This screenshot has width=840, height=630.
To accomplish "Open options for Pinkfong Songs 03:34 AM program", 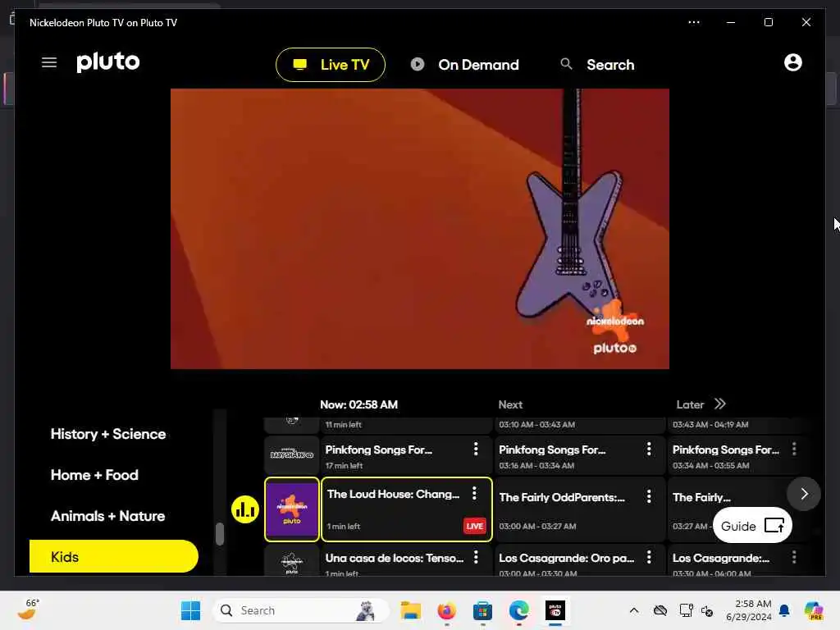I will [x=794, y=449].
